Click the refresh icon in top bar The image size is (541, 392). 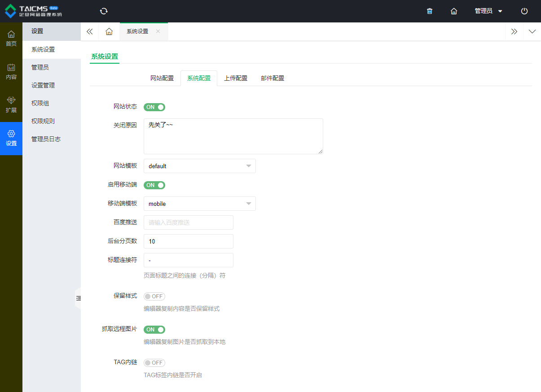(x=104, y=11)
